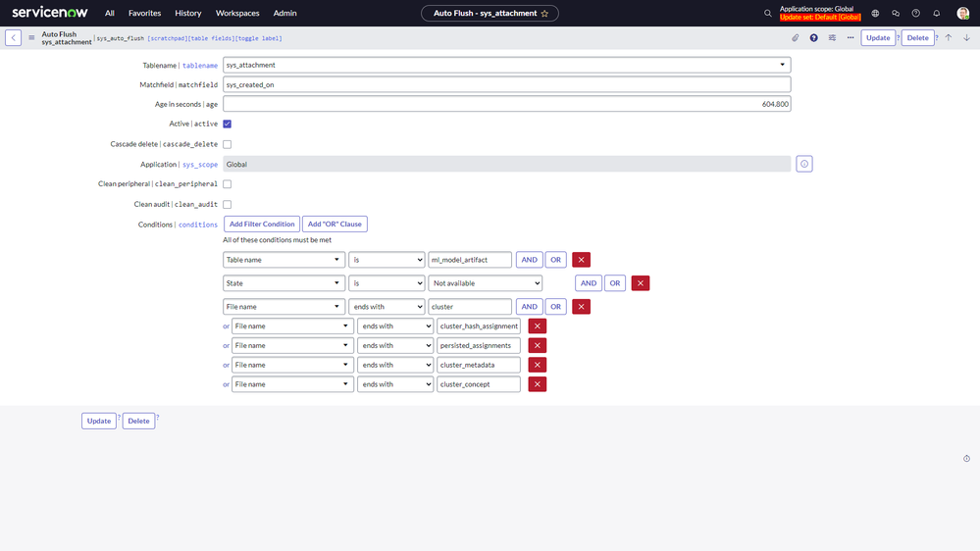The image size is (980, 551).
Task: Open the user profile avatar
Action: [x=963, y=13]
